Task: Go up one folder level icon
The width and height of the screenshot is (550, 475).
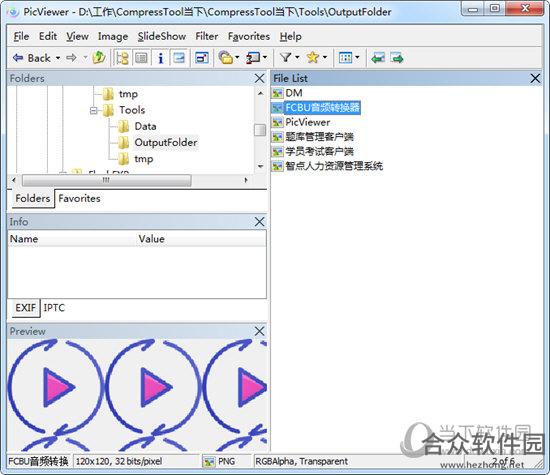Action: [99, 58]
